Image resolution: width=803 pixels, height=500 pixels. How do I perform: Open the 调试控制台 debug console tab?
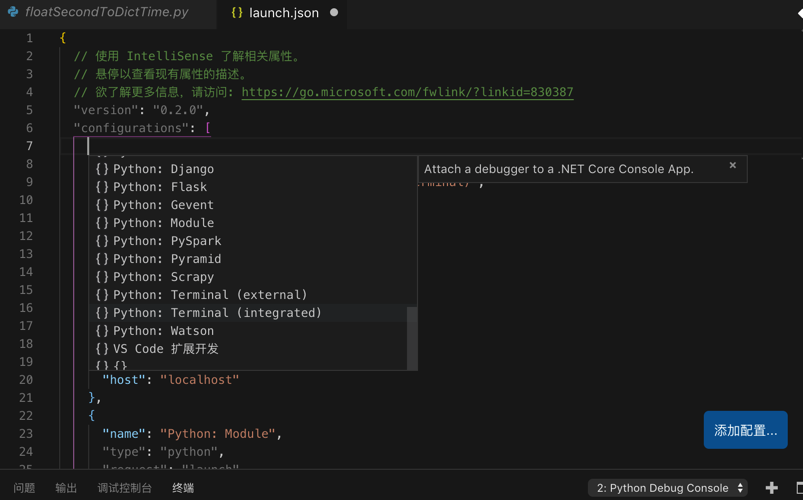point(124,488)
